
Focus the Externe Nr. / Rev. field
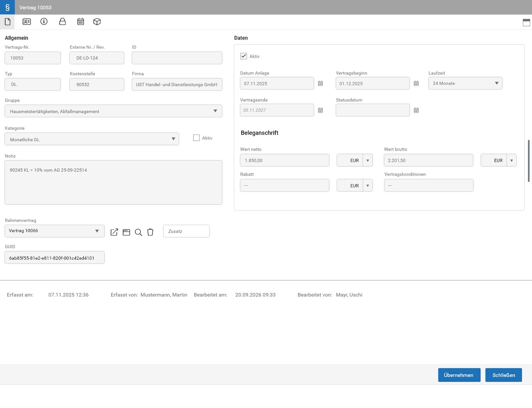97,58
